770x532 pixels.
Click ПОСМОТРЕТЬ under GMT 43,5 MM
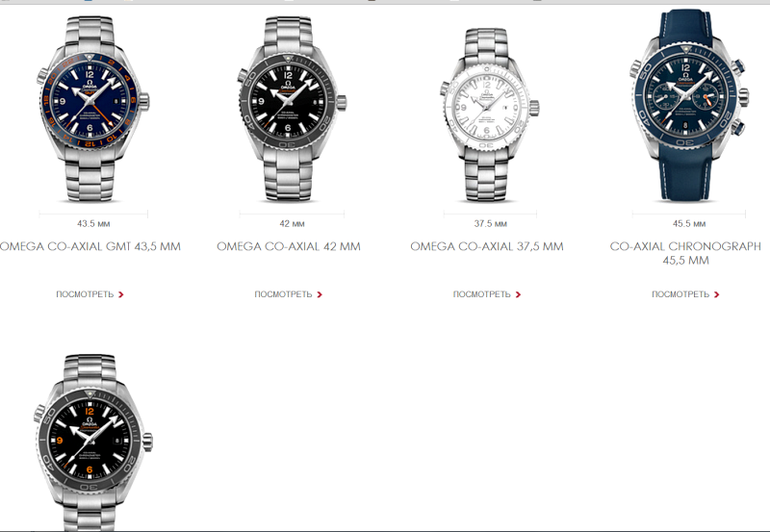point(85,294)
